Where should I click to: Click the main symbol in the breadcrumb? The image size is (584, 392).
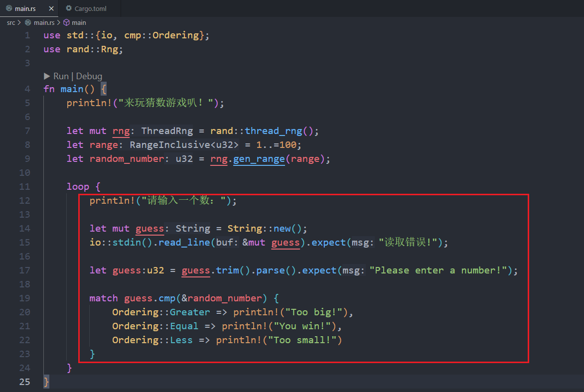point(78,22)
